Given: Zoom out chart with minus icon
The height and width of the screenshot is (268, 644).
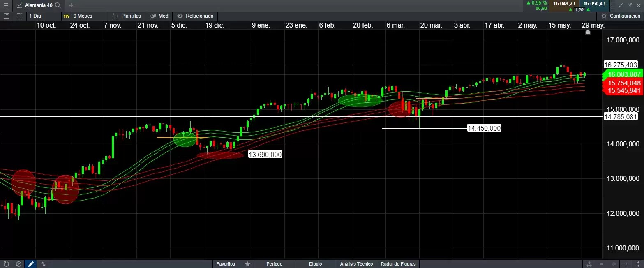Looking at the screenshot, I should [x=601, y=264].
